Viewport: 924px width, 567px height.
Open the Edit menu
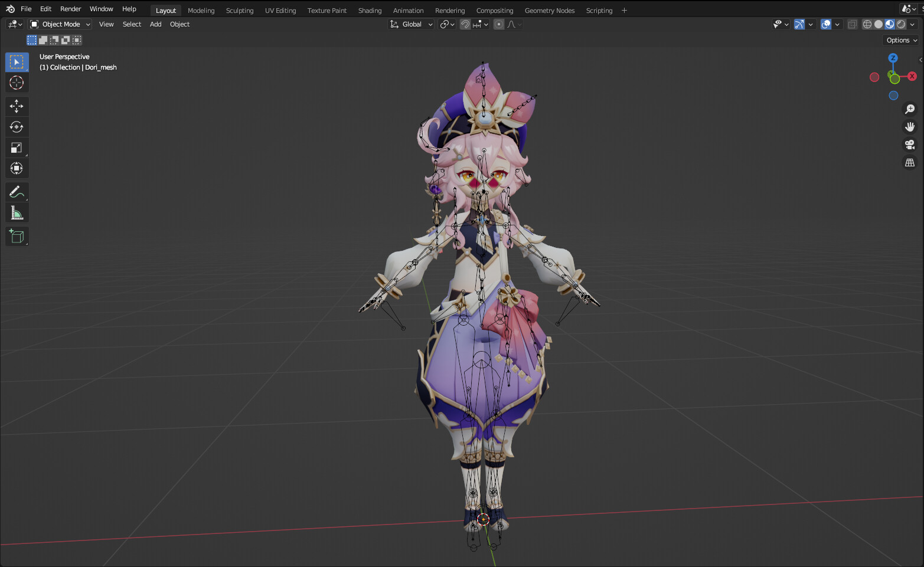pos(45,9)
